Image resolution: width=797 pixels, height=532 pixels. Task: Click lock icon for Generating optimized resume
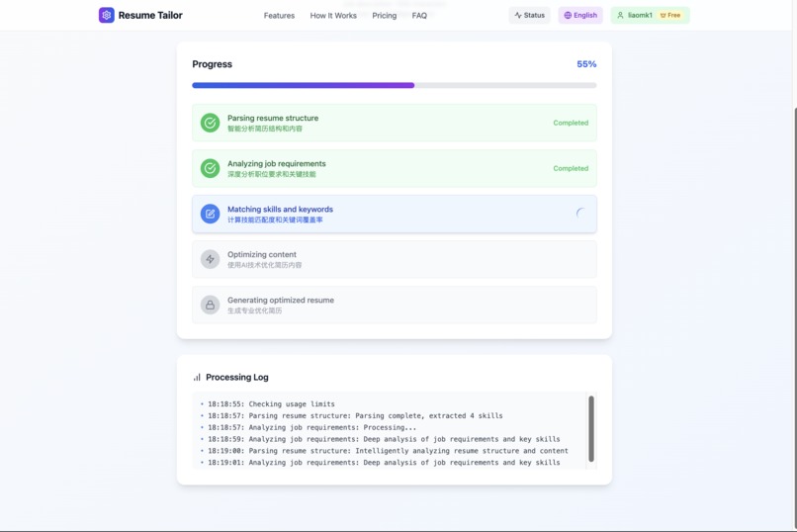point(210,305)
